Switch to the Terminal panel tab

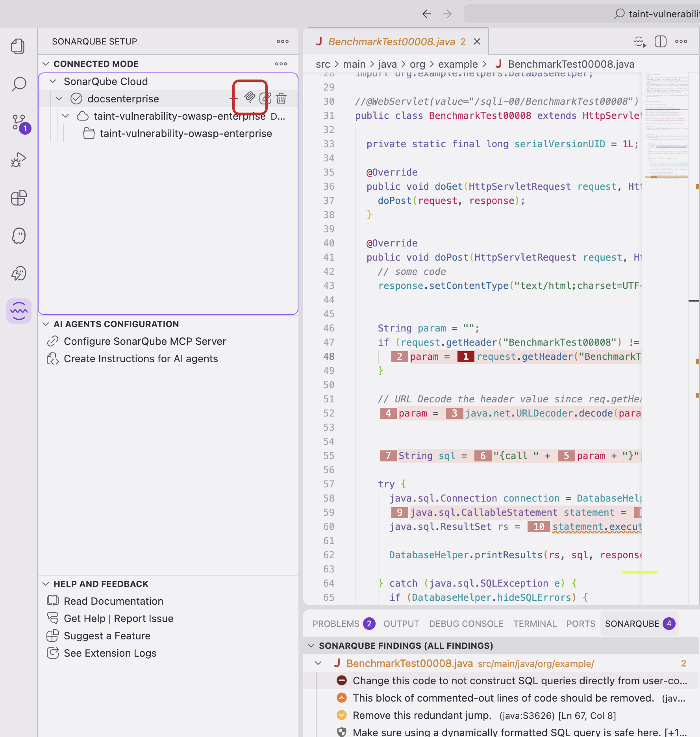coord(535,624)
